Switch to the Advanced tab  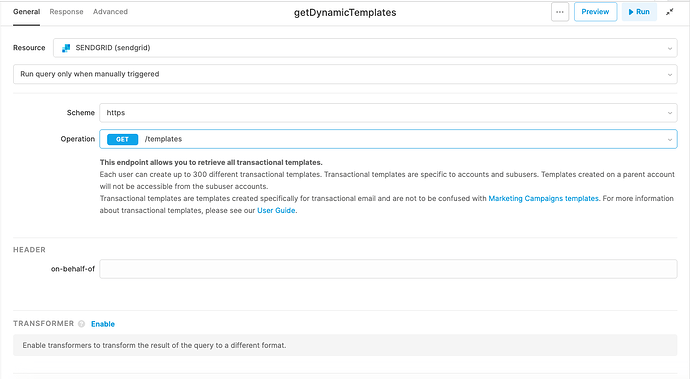click(x=110, y=12)
